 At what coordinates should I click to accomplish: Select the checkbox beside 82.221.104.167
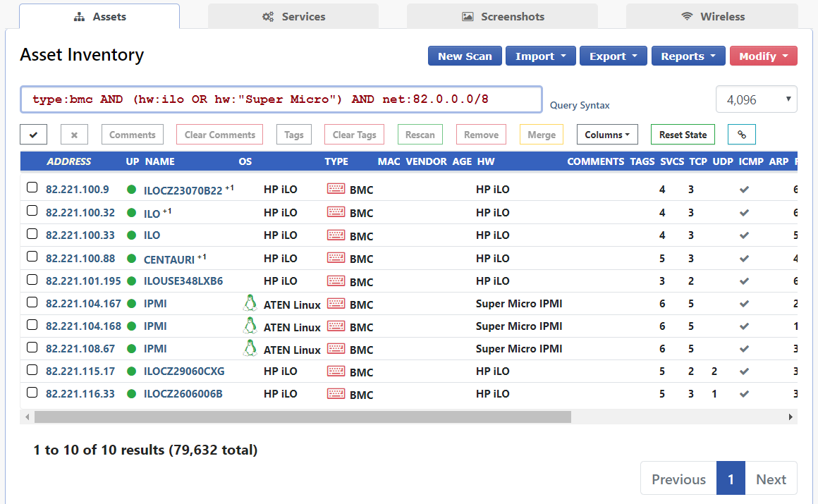tap(32, 302)
